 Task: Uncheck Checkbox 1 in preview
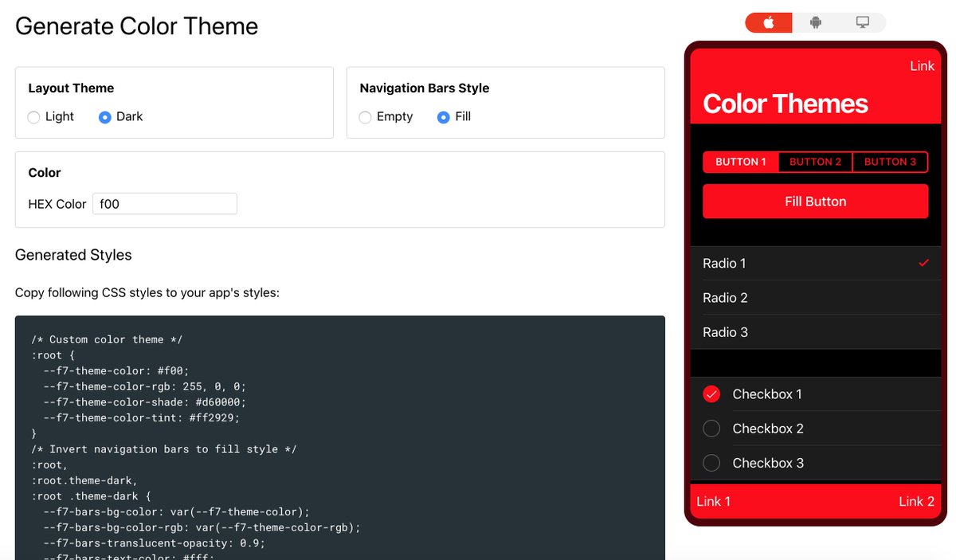coord(711,394)
